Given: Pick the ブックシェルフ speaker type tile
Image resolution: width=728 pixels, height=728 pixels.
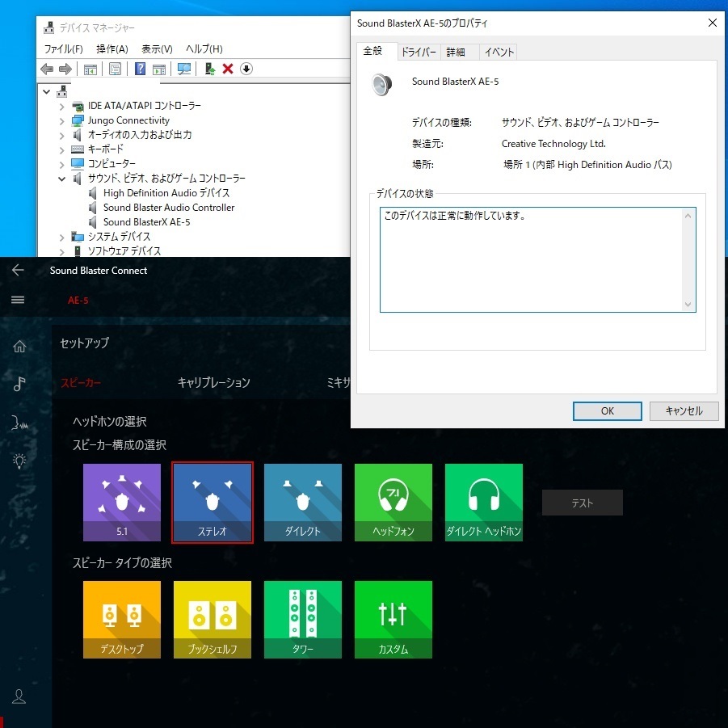Looking at the screenshot, I should 213,620.
